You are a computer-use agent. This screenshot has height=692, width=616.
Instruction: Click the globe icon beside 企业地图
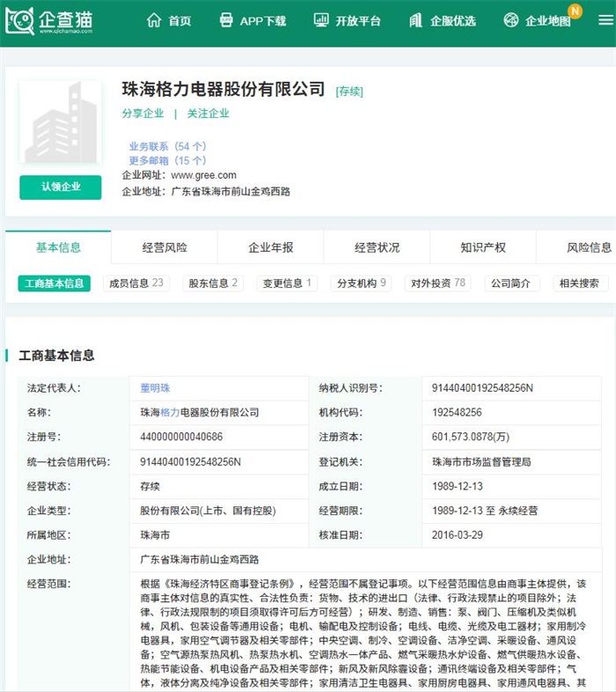[x=511, y=20]
